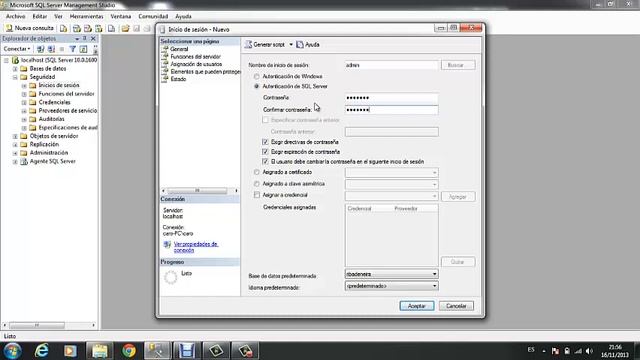
Task: Select Asignado a certificado radio button
Action: (x=257, y=172)
